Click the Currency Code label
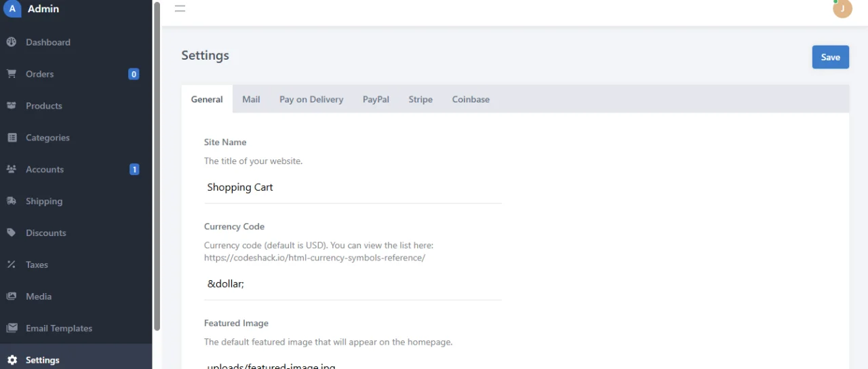This screenshot has height=369, width=868. (234, 227)
